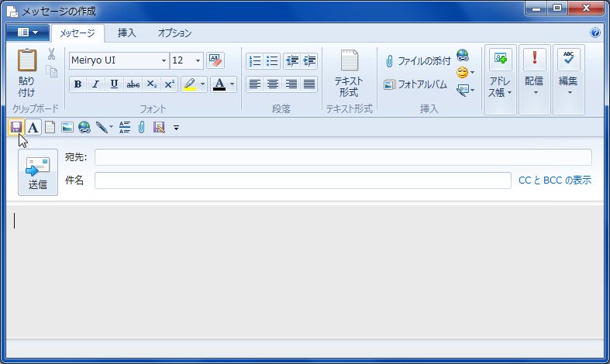Justify the paragraph text

(x=309, y=84)
